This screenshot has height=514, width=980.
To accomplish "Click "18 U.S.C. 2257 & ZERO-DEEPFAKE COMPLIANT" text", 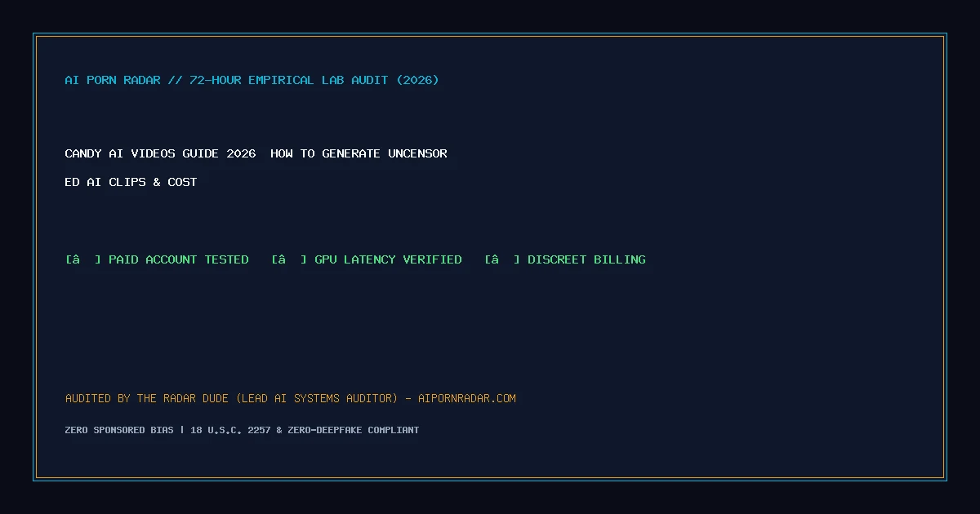I will point(305,430).
